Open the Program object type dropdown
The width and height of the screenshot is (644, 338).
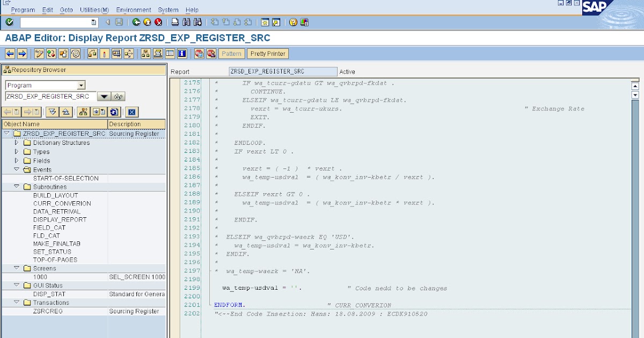(81, 85)
